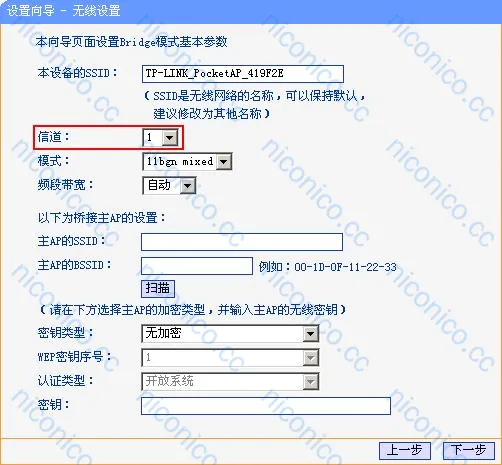
Task: Click the disabled WEP密钥序号 dropdown
Action: (x=230, y=358)
